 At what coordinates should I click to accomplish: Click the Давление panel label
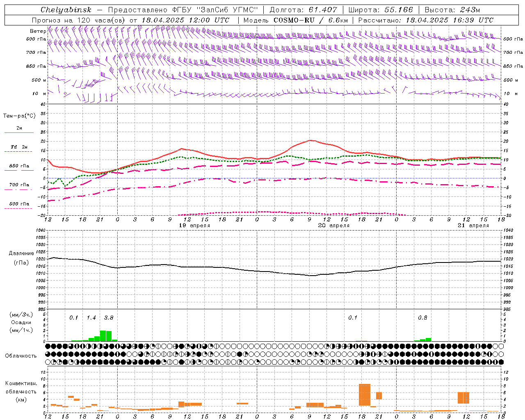pyautogui.click(x=21, y=253)
